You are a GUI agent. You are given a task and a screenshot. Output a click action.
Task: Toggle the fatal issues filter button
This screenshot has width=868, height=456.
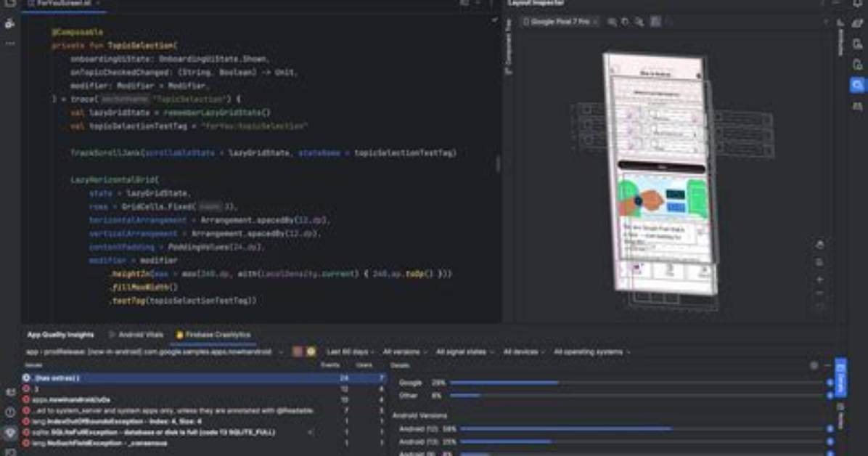pos(298,352)
